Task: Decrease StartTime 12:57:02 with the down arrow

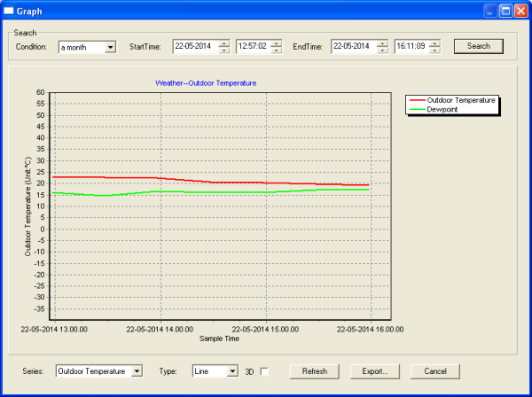Action: tap(277, 51)
